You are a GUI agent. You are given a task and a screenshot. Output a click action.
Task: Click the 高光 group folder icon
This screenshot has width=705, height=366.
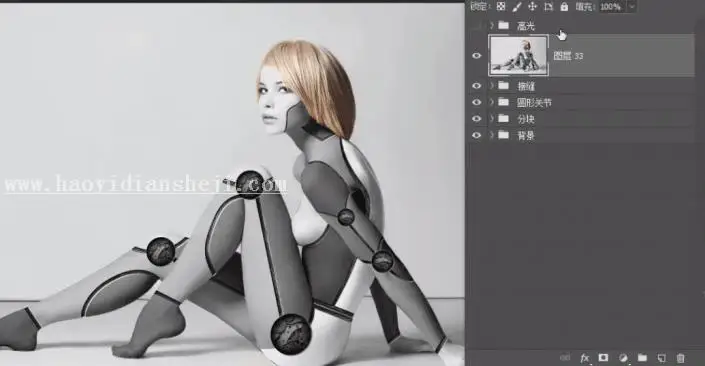pyautogui.click(x=504, y=26)
